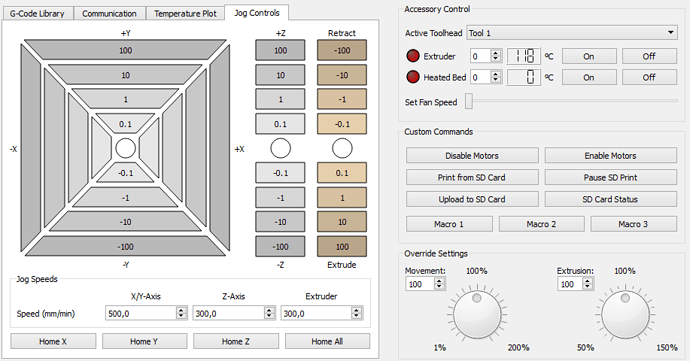Extrude filament by 100
The height and width of the screenshot is (361, 690).
342,247
